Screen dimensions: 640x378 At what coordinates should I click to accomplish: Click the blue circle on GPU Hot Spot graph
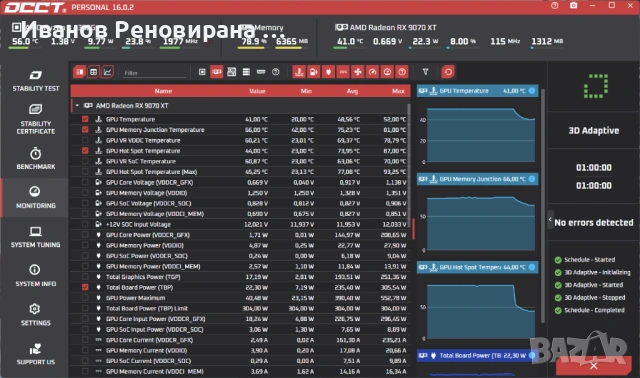point(532,267)
